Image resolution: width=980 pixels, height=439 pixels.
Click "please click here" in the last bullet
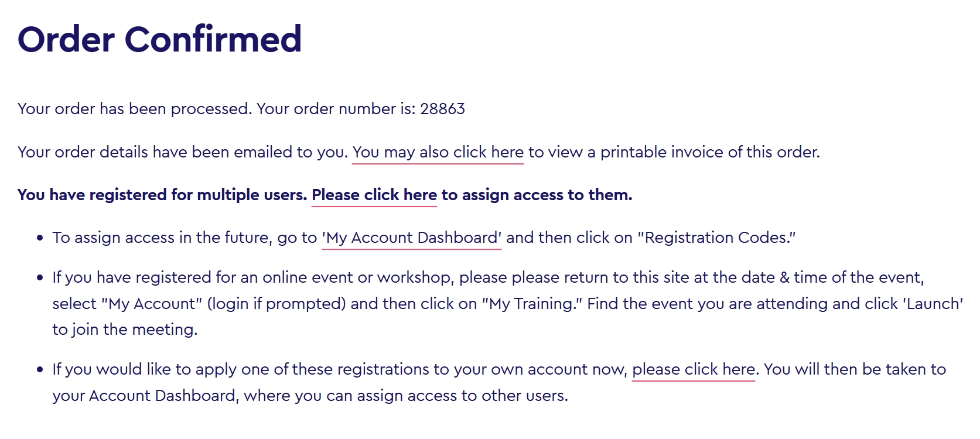point(694,369)
